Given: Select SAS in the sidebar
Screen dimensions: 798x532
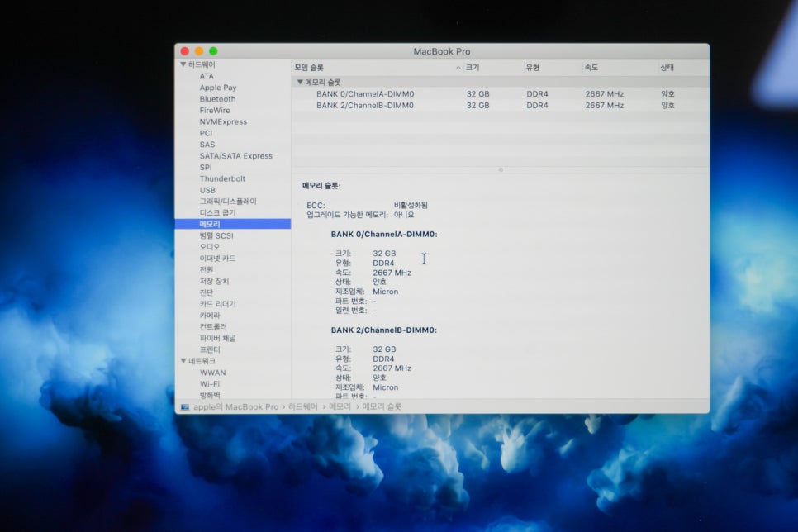Looking at the screenshot, I should 207,145.
